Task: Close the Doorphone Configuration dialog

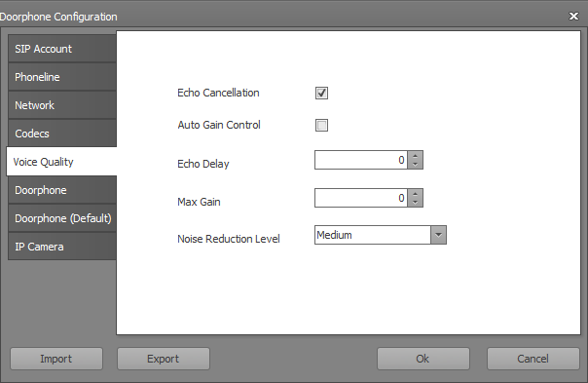Action: tap(573, 17)
